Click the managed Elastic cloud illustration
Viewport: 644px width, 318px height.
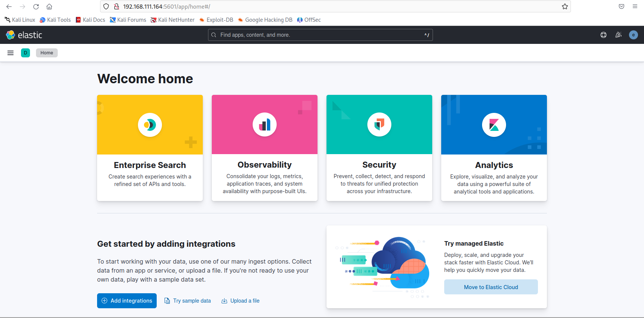382,267
